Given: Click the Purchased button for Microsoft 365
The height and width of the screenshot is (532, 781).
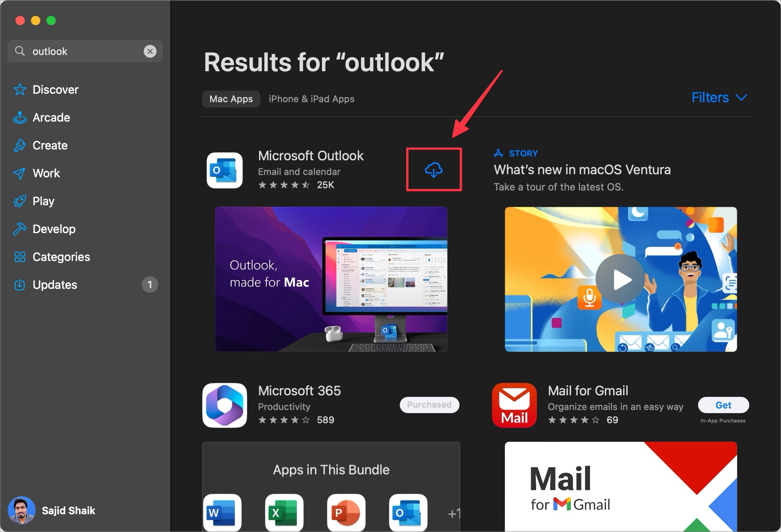Looking at the screenshot, I should point(430,405).
